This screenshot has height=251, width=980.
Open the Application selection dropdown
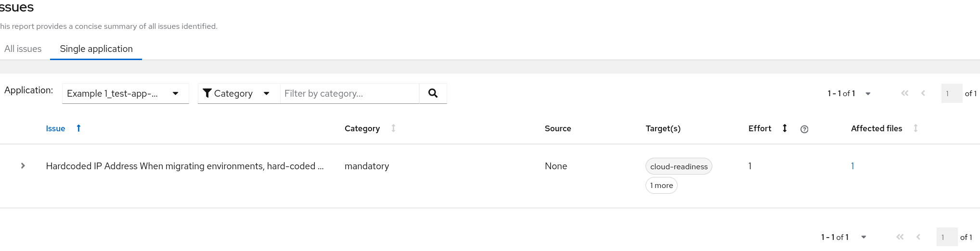[125, 93]
